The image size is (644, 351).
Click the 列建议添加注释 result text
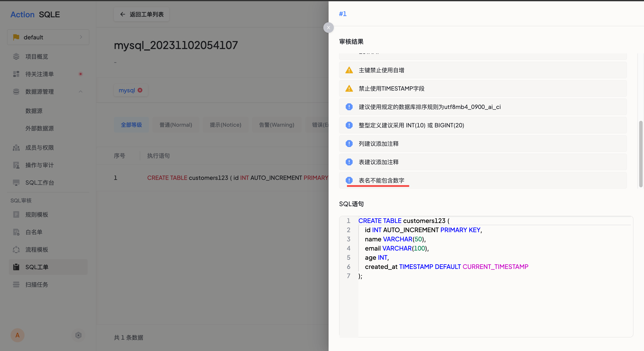(379, 144)
